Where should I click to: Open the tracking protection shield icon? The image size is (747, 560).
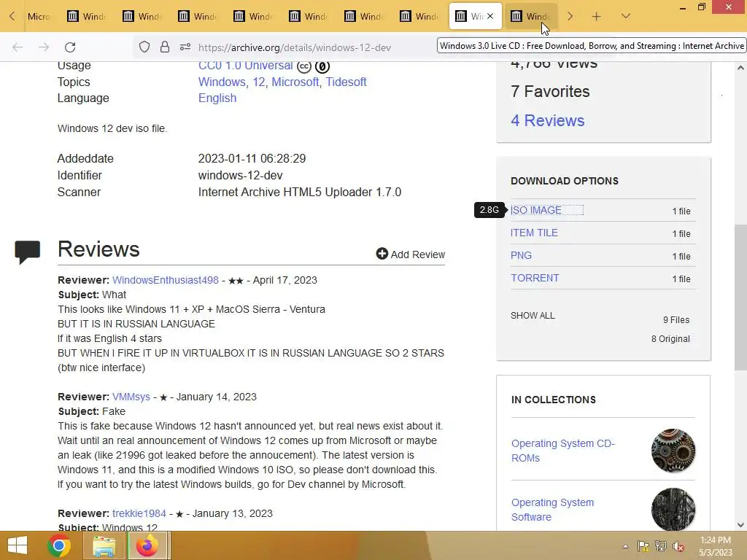(144, 47)
